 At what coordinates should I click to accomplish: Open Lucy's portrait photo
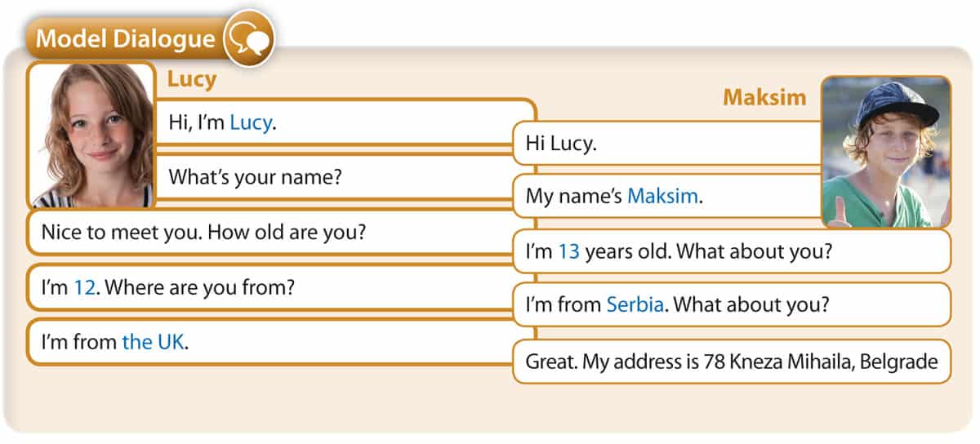(91, 135)
